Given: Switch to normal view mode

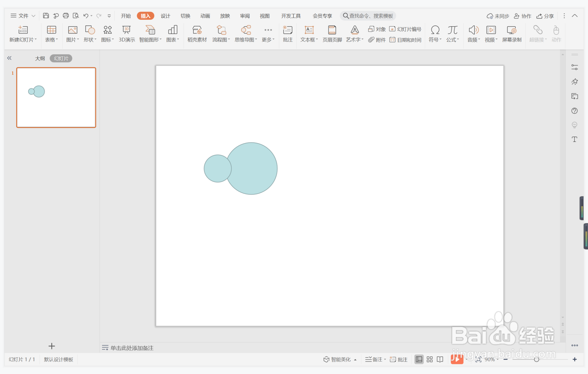Looking at the screenshot, I should tap(419, 359).
